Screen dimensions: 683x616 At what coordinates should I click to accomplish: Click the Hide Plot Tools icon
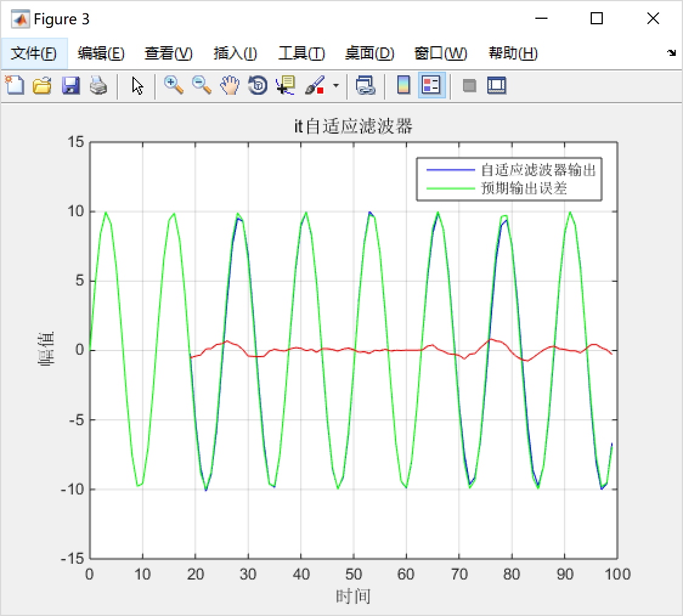pyautogui.click(x=469, y=85)
